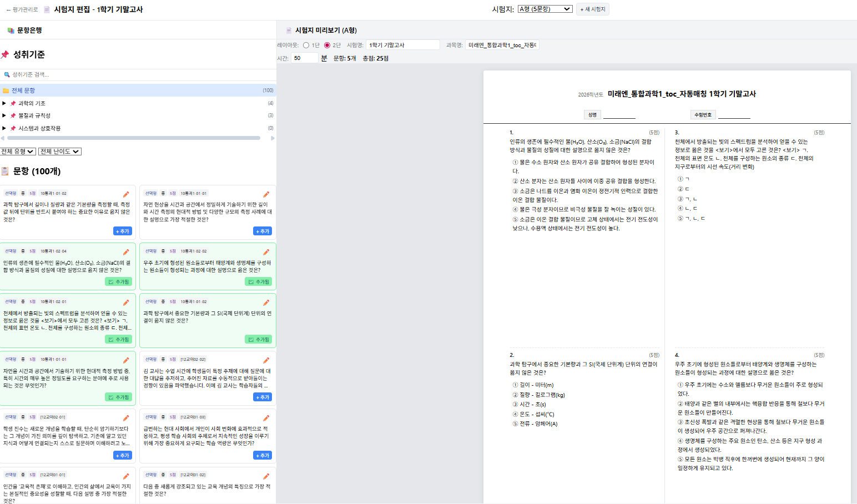Click the + 새 시험지 button
This screenshot has height=504, width=857.
[x=592, y=8]
